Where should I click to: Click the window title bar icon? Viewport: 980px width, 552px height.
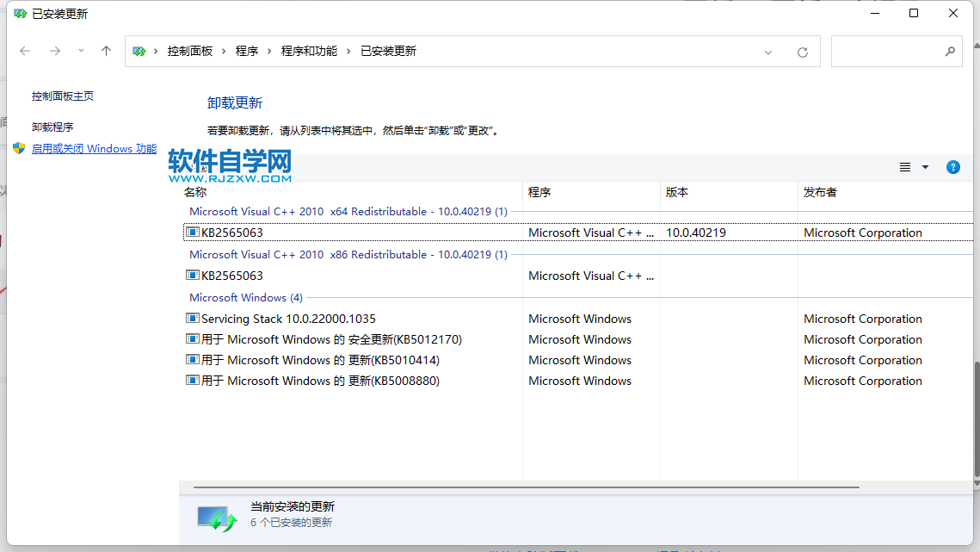click(20, 14)
